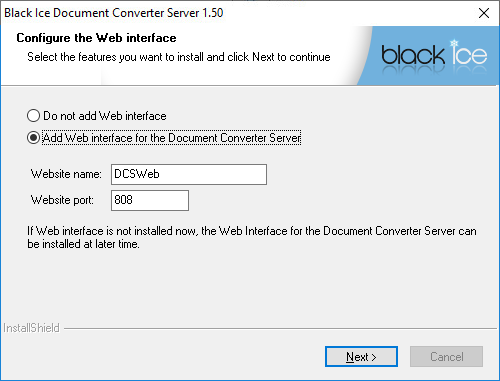The height and width of the screenshot is (381, 500).
Task: Click the 'Select the features you want' subtitle
Action: click(179, 57)
